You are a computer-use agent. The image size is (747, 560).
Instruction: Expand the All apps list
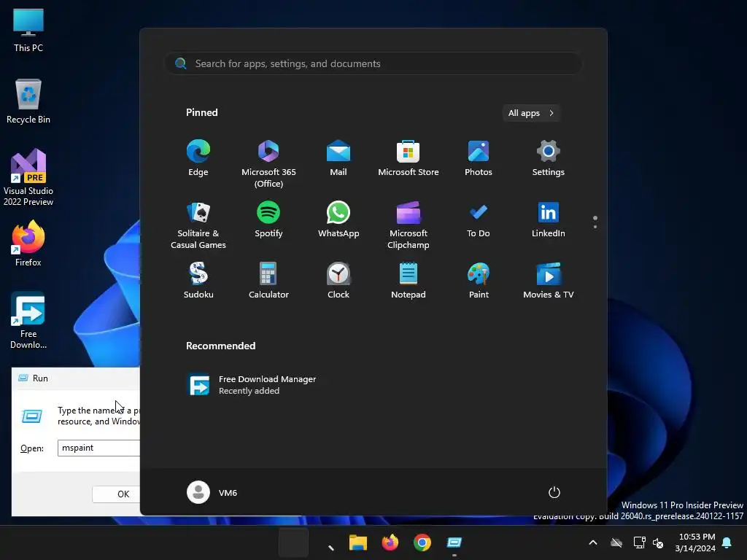[x=531, y=113]
